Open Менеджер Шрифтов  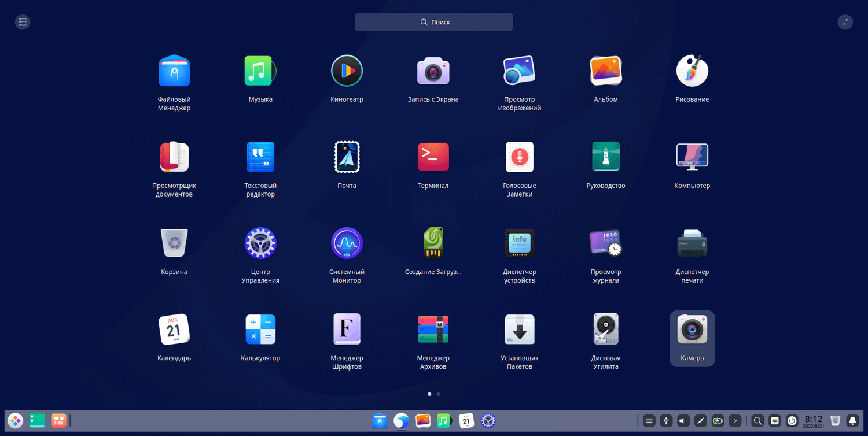tap(347, 329)
